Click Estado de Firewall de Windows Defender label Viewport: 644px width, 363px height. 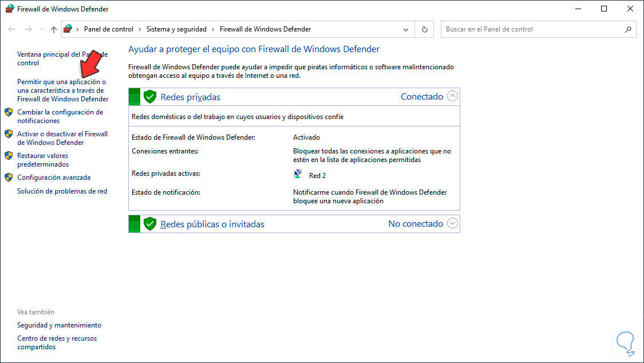click(193, 137)
